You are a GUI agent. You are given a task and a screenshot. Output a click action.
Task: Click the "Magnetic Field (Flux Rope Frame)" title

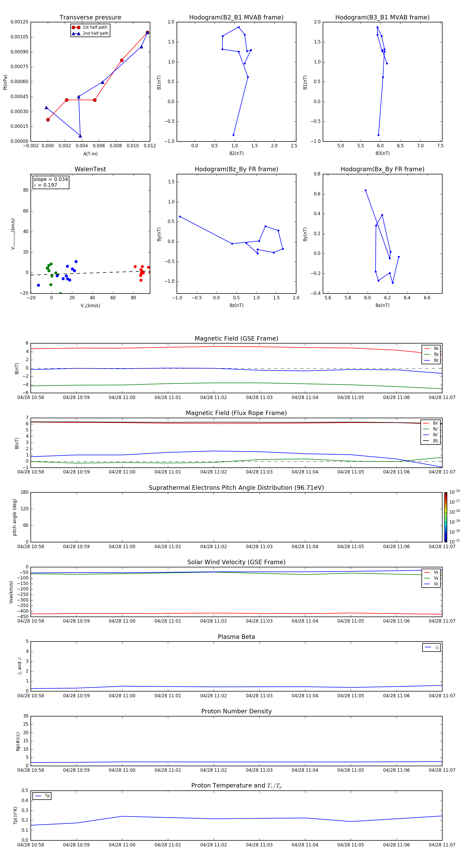click(x=236, y=413)
